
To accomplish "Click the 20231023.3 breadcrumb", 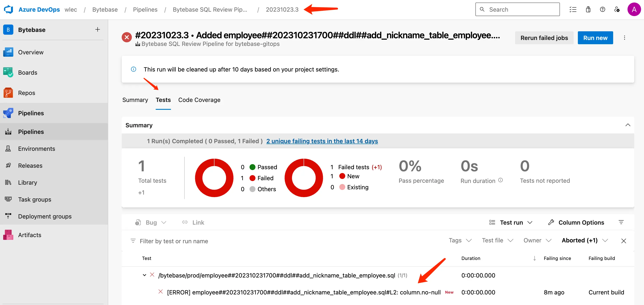I will click(282, 10).
